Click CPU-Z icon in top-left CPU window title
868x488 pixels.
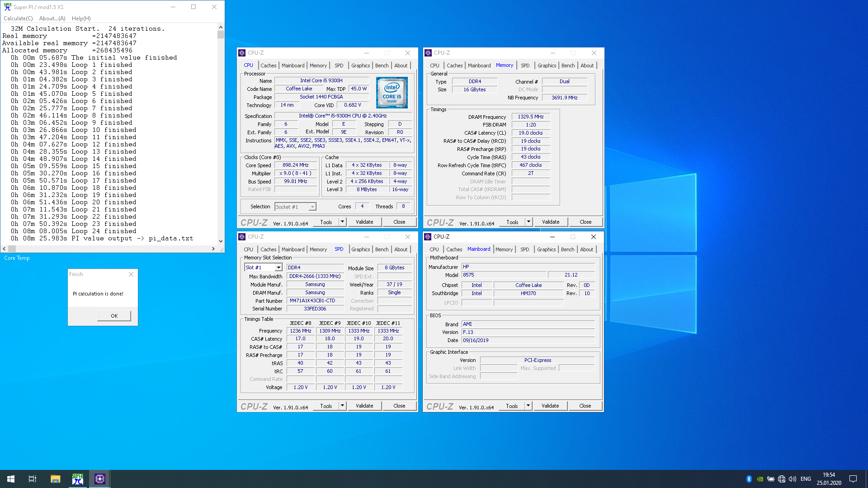[242, 53]
